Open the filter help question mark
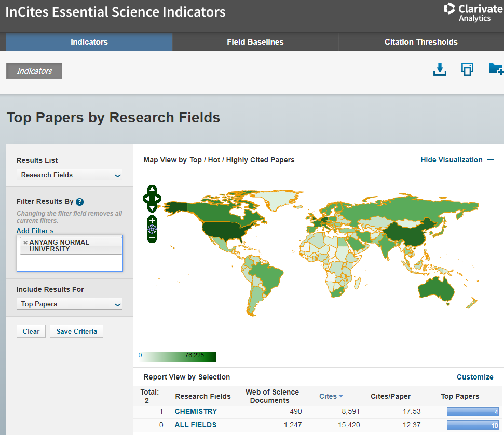 [79, 202]
